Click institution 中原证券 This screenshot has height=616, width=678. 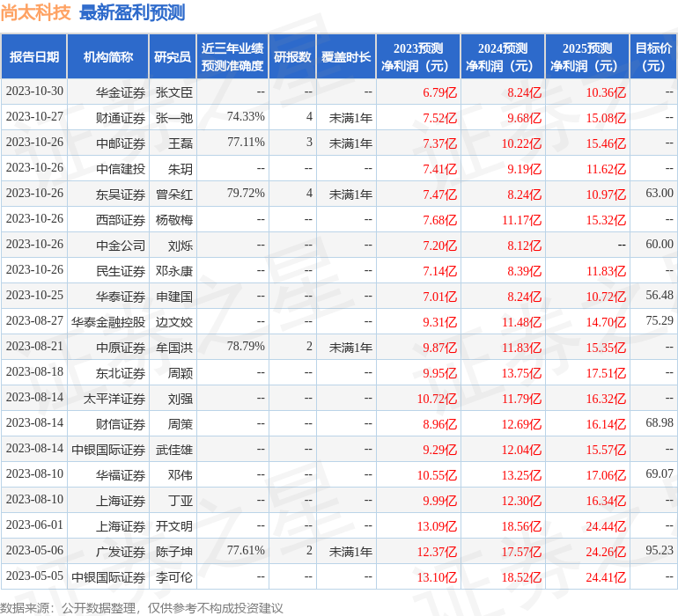coord(121,347)
